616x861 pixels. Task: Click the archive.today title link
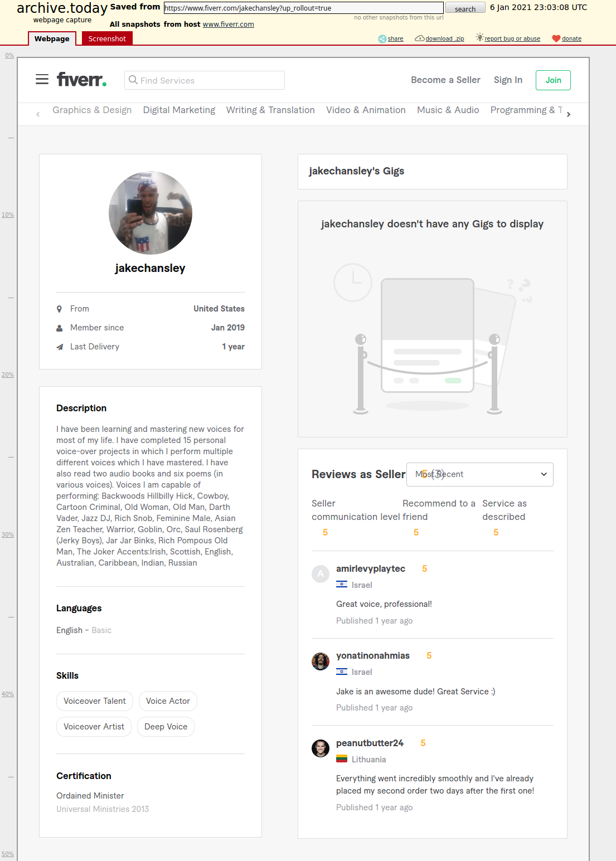(x=62, y=8)
